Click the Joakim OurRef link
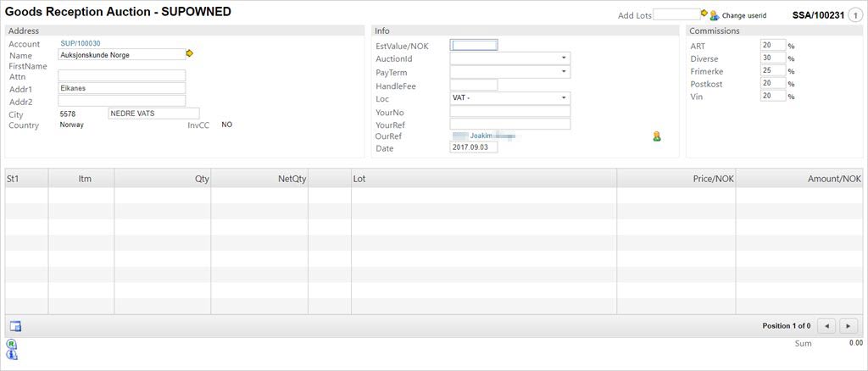This screenshot has width=868, height=371. pyautogui.click(x=484, y=135)
